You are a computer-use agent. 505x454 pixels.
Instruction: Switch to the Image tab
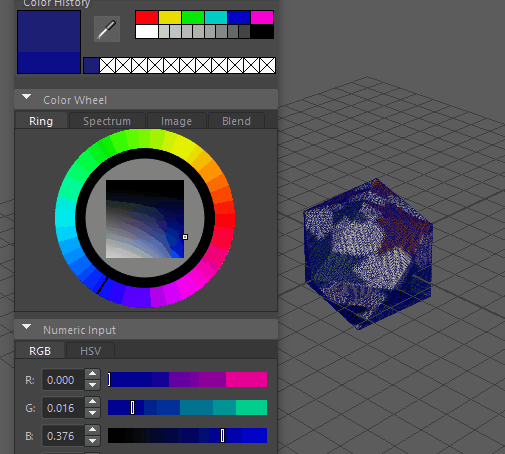(176, 121)
